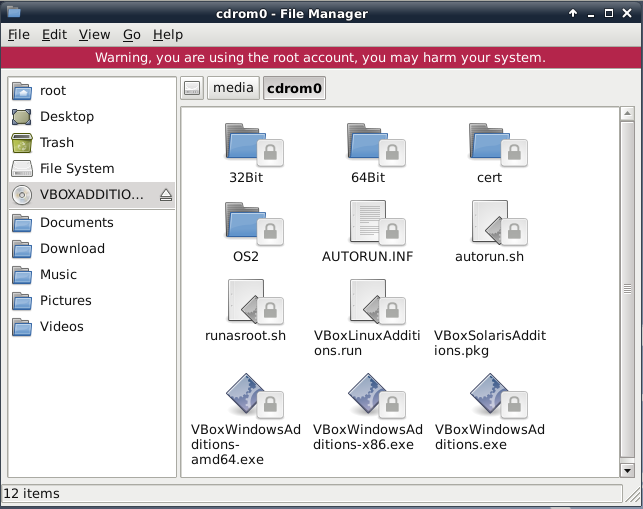Click the 'OS2' folder name
Image resolution: width=643 pixels, height=509 pixels.
coord(246,257)
